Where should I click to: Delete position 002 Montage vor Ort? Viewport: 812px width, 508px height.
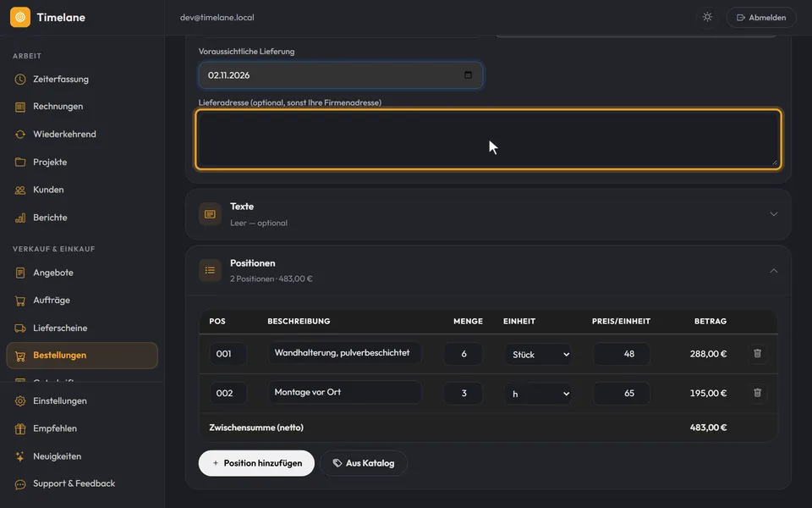(757, 393)
